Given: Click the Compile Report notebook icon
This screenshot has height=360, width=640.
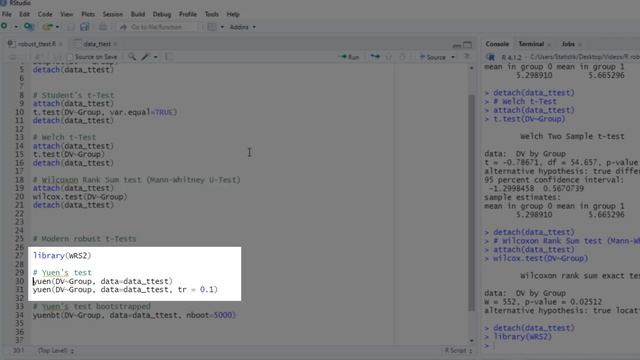Looking at the screenshot, I should point(169,57).
